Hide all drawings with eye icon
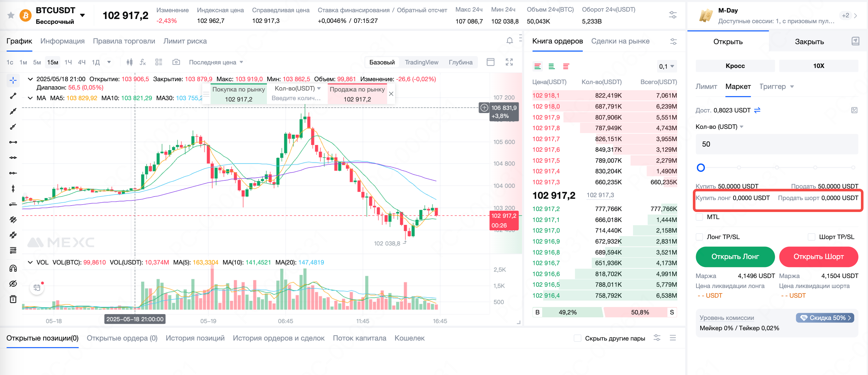Image resolution: width=868 pixels, height=375 pixels. coord(13,284)
